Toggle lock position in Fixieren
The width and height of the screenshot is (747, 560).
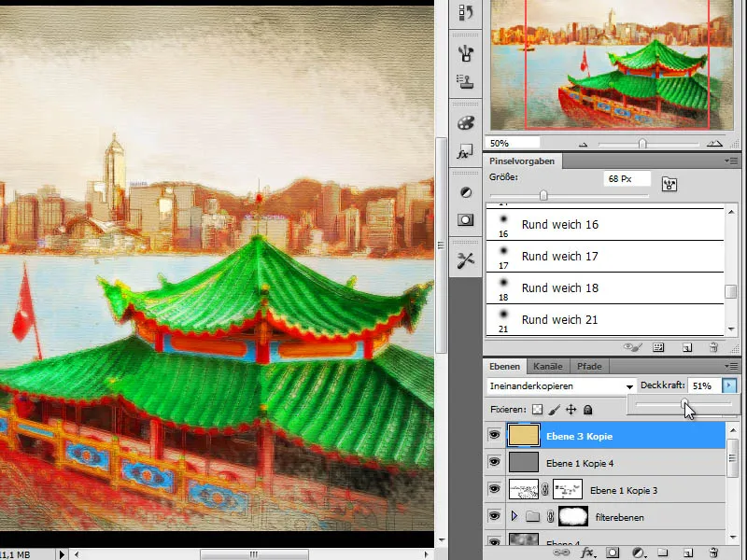tap(571, 410)
